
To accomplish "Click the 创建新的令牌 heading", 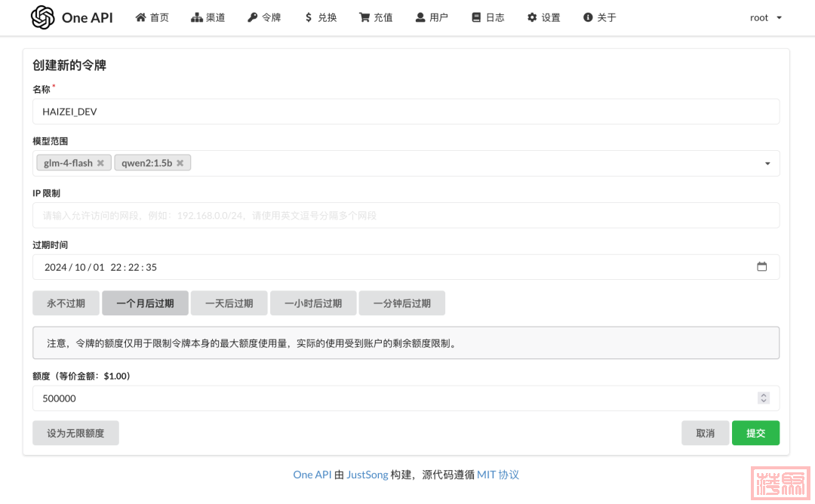I will coord(69,66).
